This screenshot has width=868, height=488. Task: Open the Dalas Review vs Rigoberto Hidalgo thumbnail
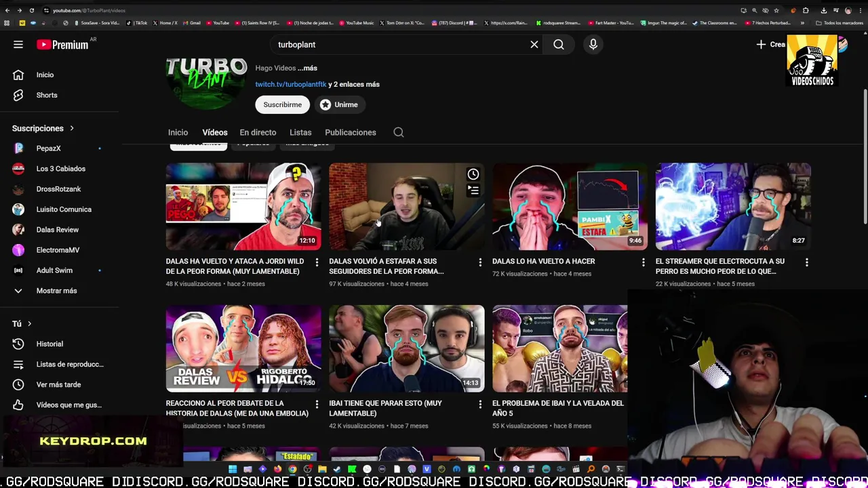point(243,348)
